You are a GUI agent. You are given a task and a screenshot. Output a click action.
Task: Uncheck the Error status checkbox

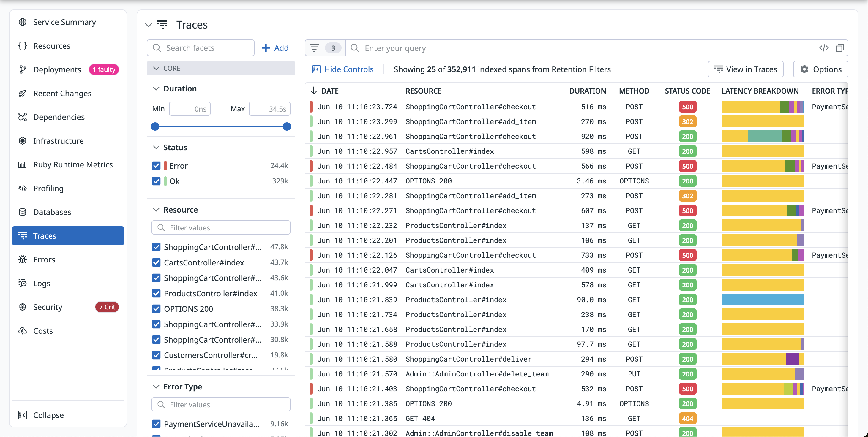[156, 166]
